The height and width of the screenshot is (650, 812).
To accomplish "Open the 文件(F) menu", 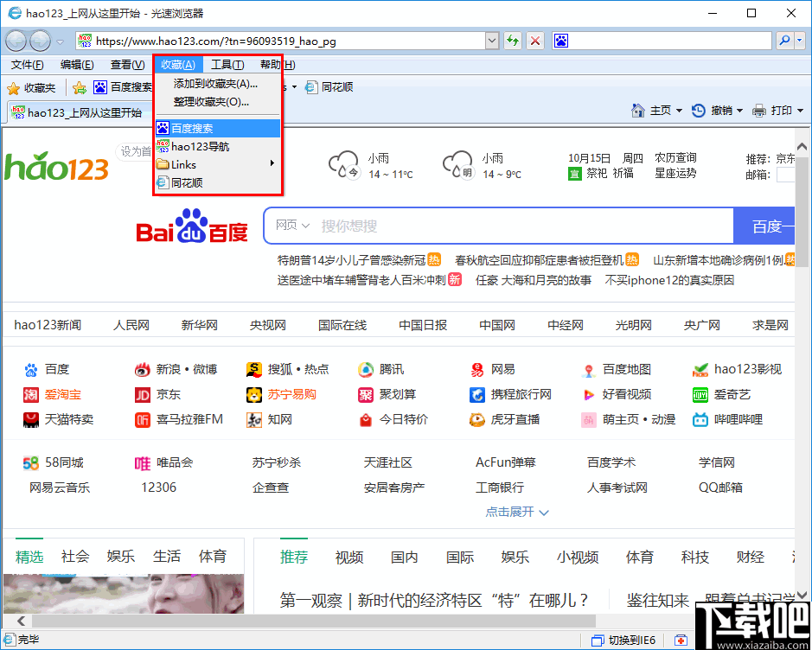I will click(x=28, y=65).
